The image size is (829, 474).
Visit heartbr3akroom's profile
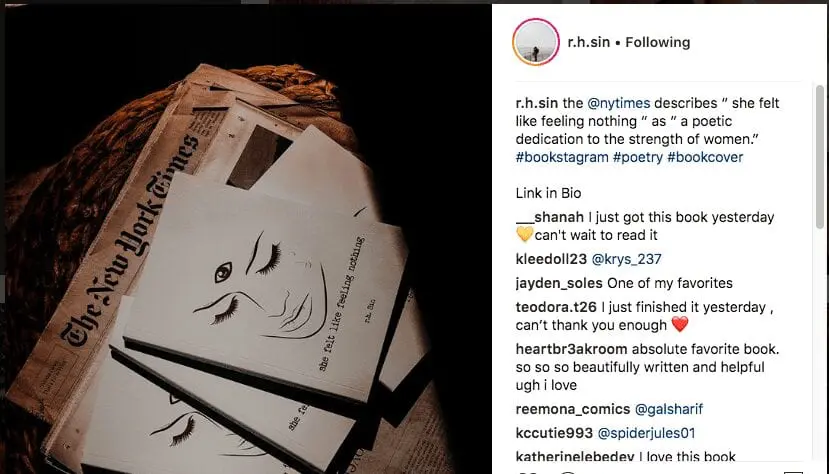tap(572, 349)
